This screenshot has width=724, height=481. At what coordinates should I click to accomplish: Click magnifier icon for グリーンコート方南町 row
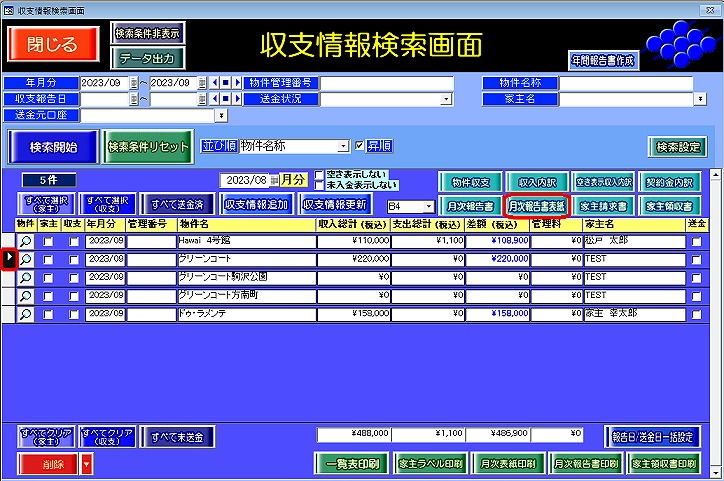(26, 296)
